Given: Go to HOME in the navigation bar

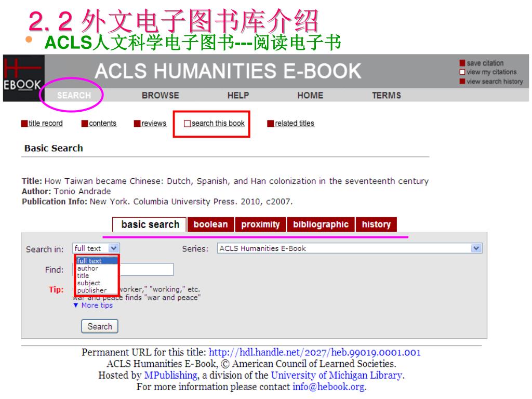Looking at the screenshot, I should coord(310,96).
